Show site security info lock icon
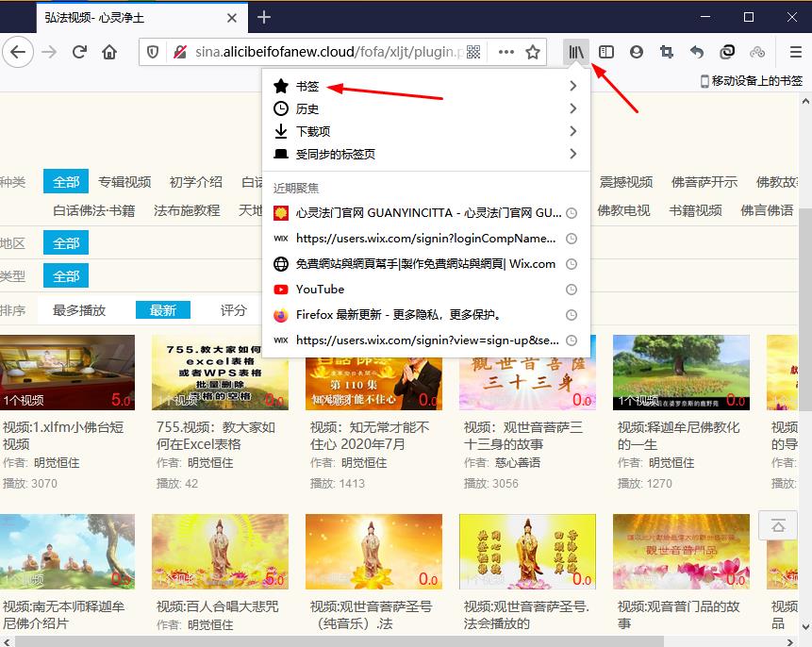 (180, 52)
